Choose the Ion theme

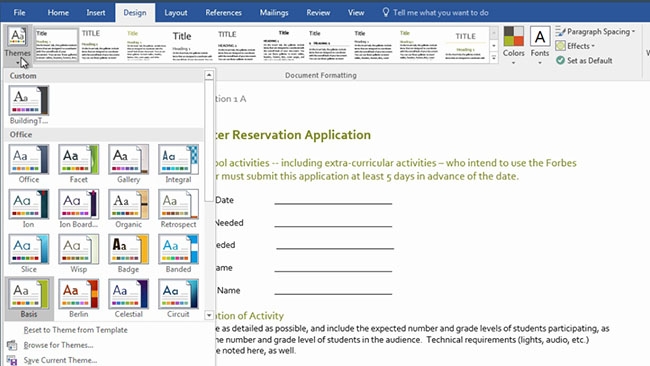pos(29,208)
